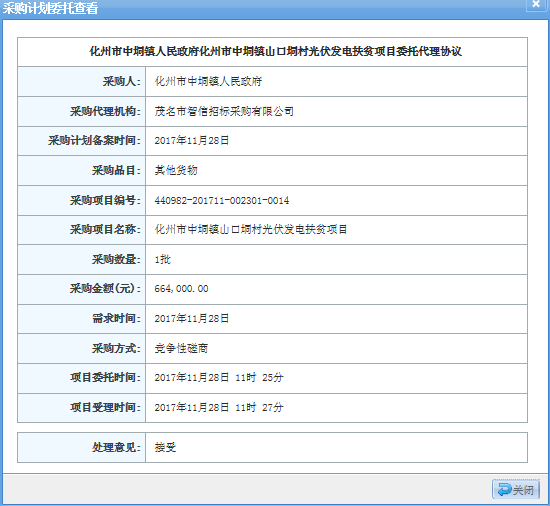Click the 采购品目 value 其他货物
550x506 pixels.
pos(176,170)
